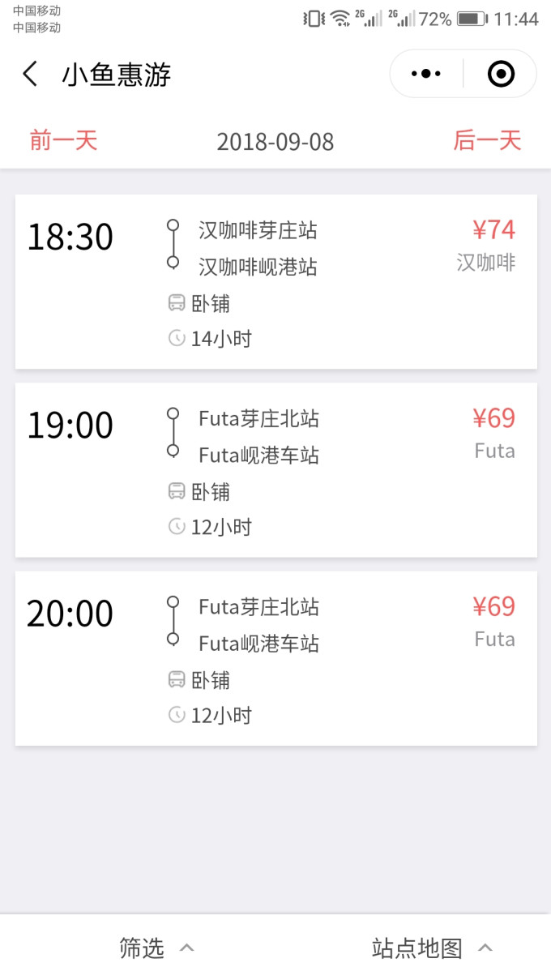
Task: Tap bus icon on the 18:30 trip
Action: [x=177, y=304]
